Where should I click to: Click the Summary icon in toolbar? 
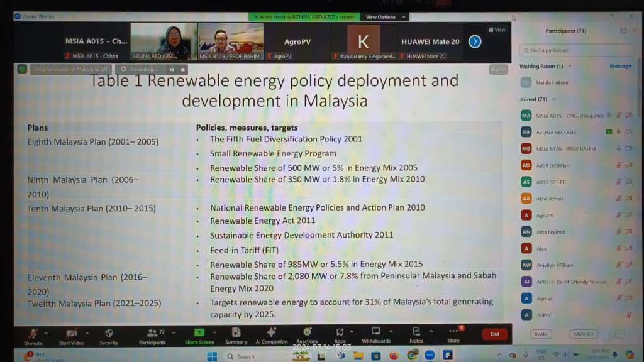point(236,332)
